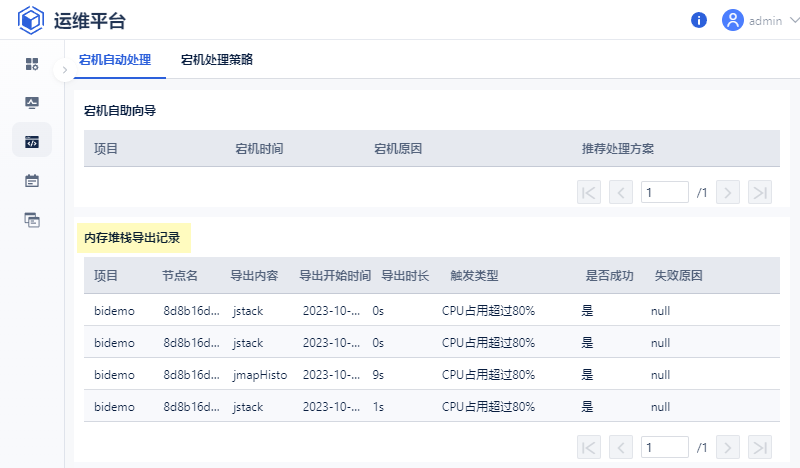Image resolution: width=800 pixels, height=468 pixels.
Task: Click the 运维平台 cube logo
Action: [32, 20]
